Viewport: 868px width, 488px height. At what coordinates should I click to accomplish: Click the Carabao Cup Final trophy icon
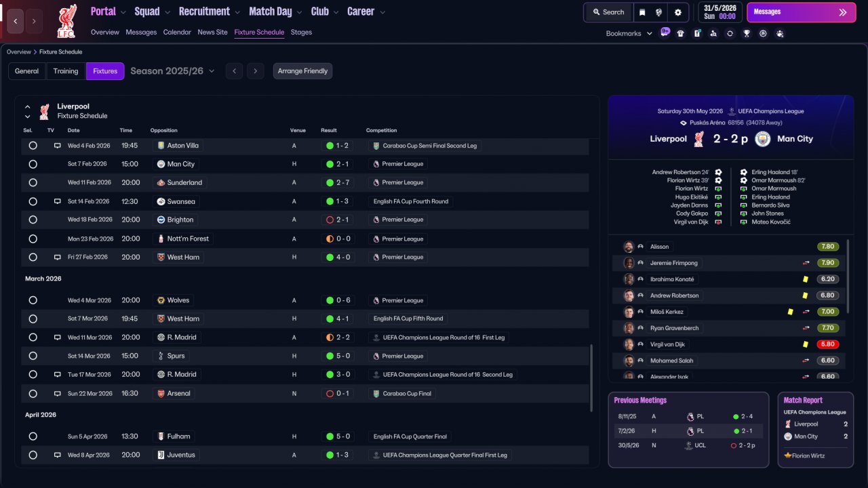pyautogui.click(x=376, y=394)
